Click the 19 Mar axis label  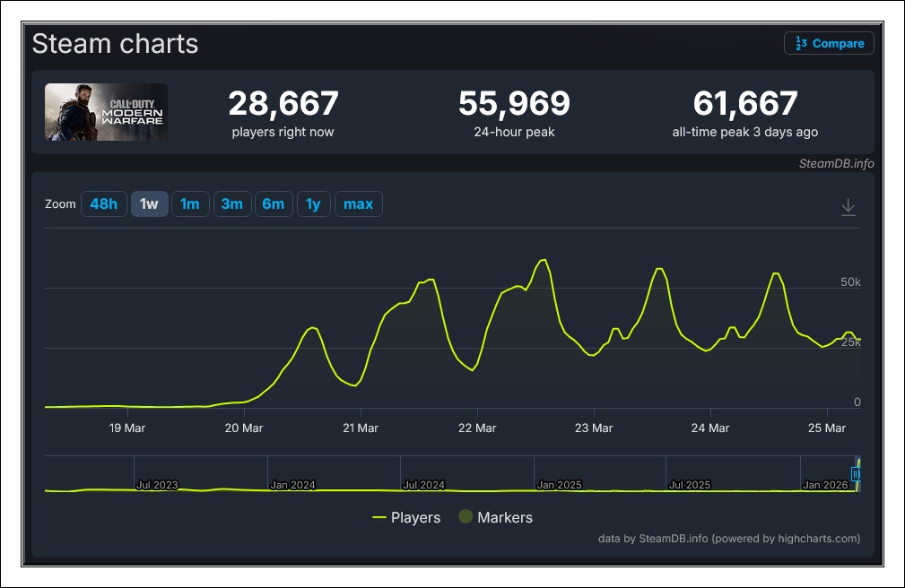tap(127, 428)
